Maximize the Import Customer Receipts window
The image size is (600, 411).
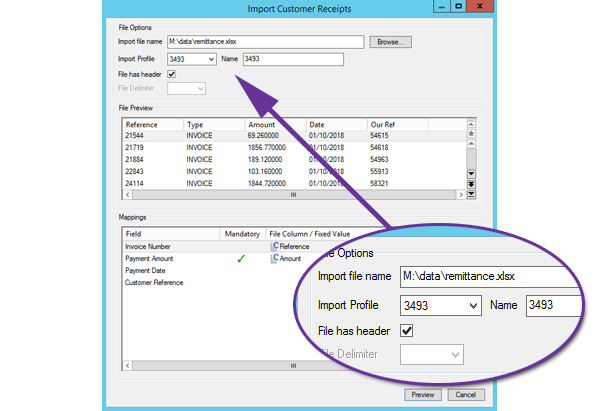click(x=458, y=6)
